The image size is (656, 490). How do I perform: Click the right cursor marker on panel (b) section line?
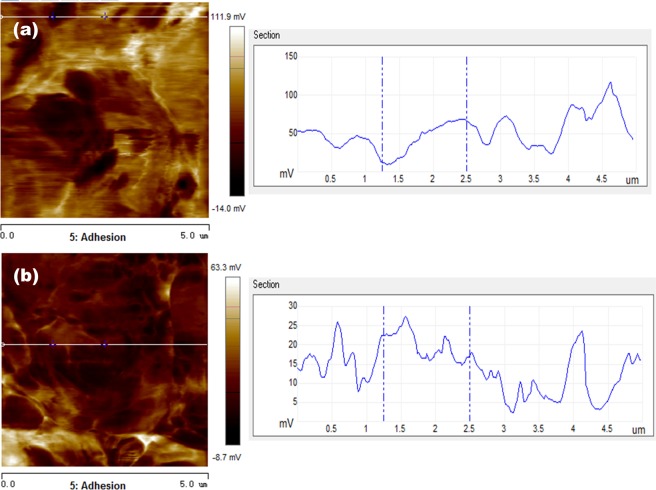(105, 345)
